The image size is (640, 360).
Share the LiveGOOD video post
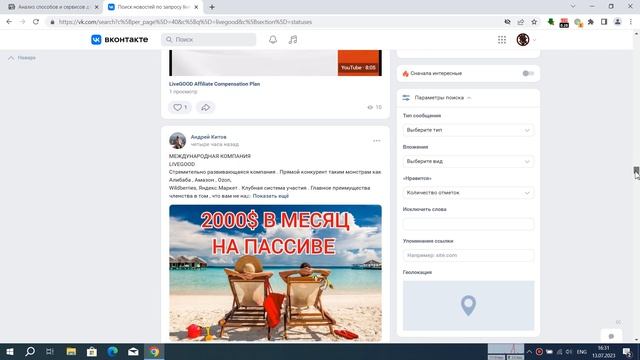coord(205,107)
